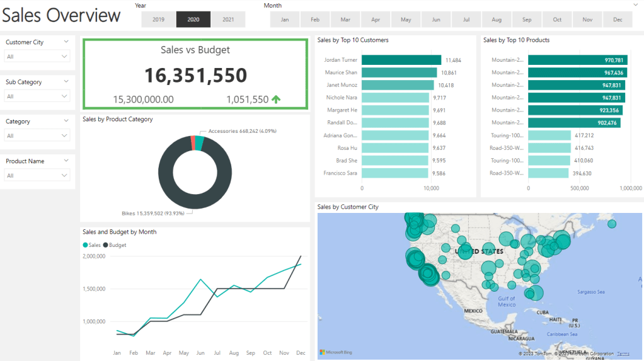
Task: Toggle the 2021 year slicer button
Action: tap(228, 20)
